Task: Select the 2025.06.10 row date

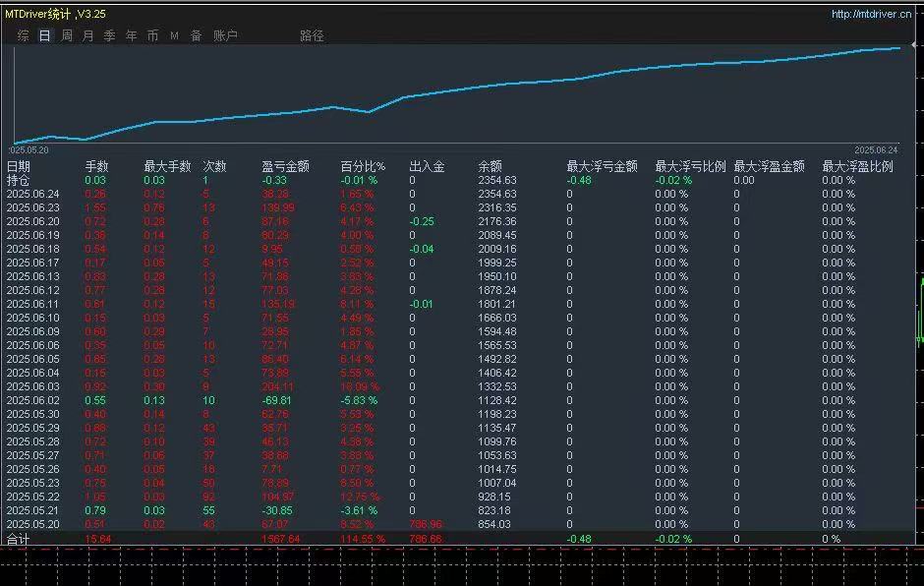Action: coord(33,318)
